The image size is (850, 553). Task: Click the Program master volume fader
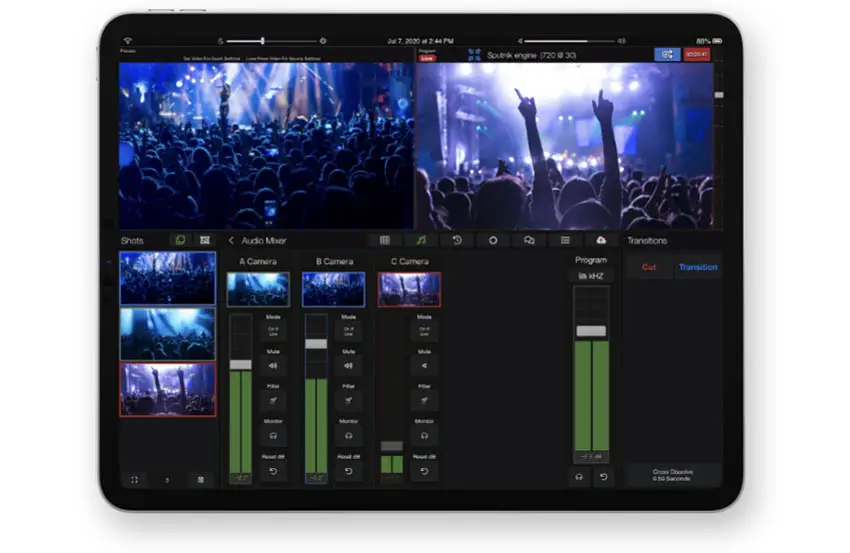(591, 331)
